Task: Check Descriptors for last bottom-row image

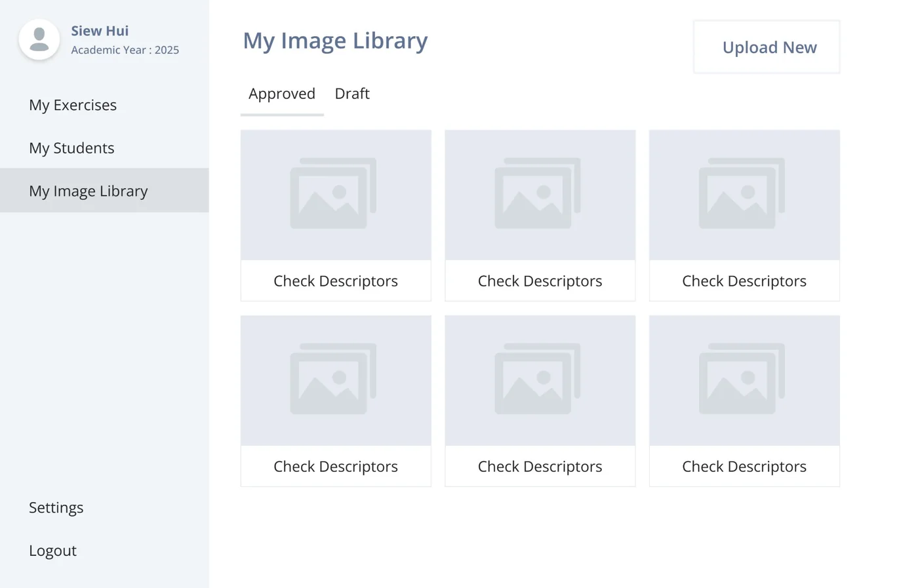Action: pyautogui.click(x=744, y=466)
